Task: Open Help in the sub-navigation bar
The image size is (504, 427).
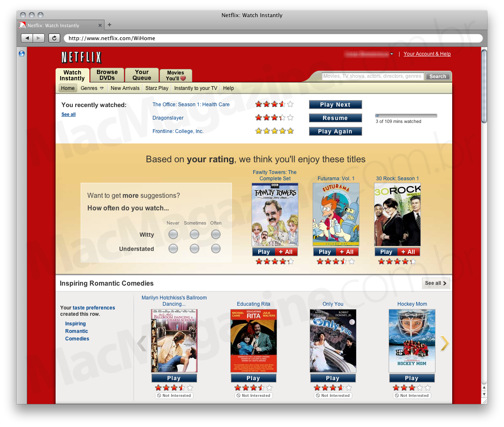Action: point(229,88)
